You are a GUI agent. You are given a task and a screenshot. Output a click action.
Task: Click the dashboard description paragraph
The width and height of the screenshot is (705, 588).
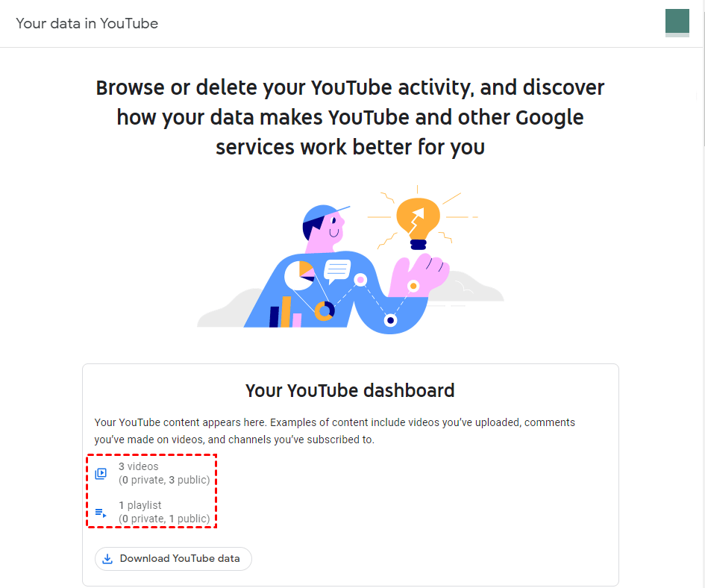click(x=335, y=431)
